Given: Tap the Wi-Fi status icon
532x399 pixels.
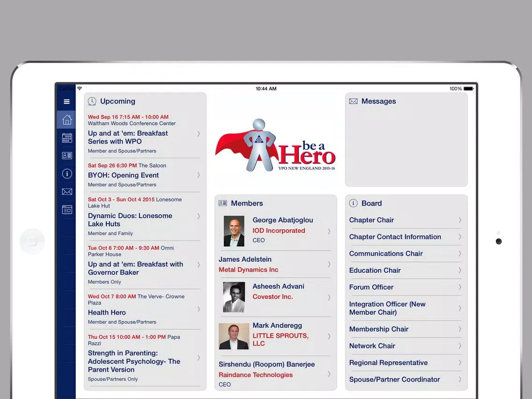Looking at the screenshot, I should 80,88.
